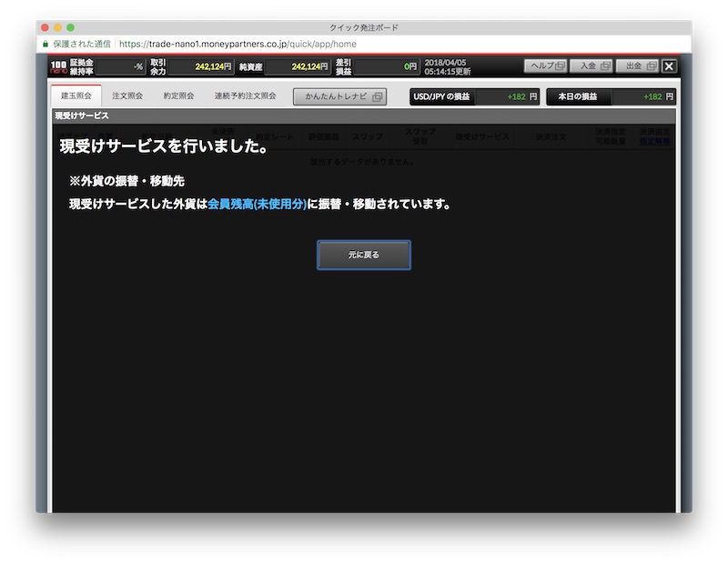Open かんたんトレナビ in new window
728x564 pixels.
pyautogui.click(x=339, y=96)
